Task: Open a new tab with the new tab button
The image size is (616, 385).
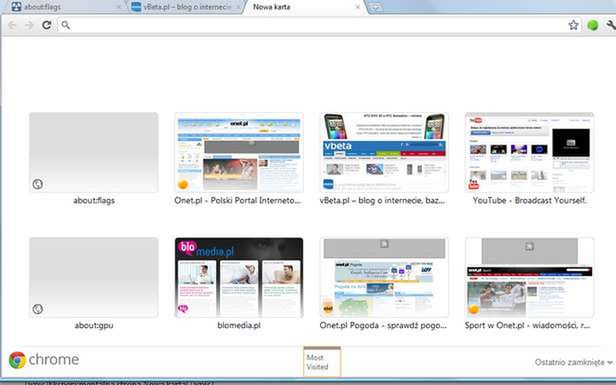Action: (x=376, y=7)
